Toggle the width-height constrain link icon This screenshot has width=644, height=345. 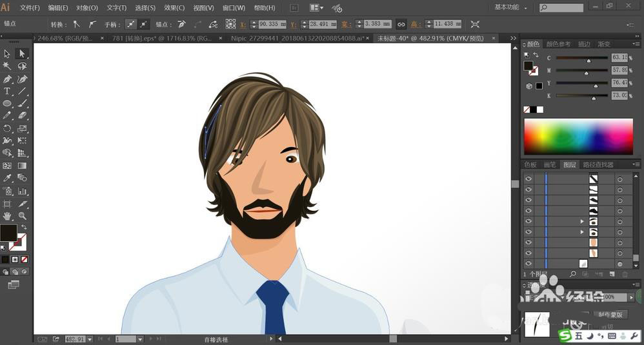(x=401, y=25)
